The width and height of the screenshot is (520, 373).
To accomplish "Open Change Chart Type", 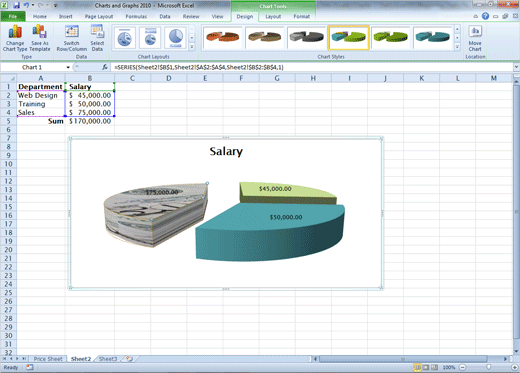I will point(15,38).
